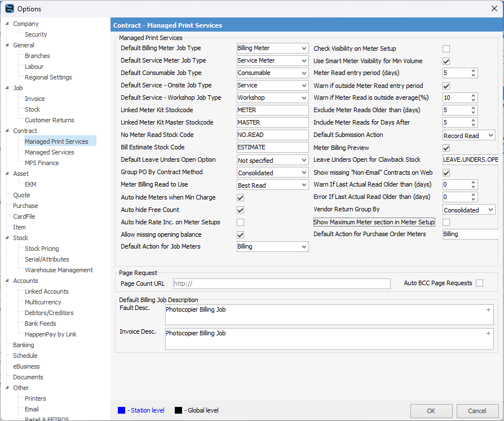504x421 pixels.
Task: Click the Leave Unders Open for Clawback Stock field
Action: (x=471, y=159)
